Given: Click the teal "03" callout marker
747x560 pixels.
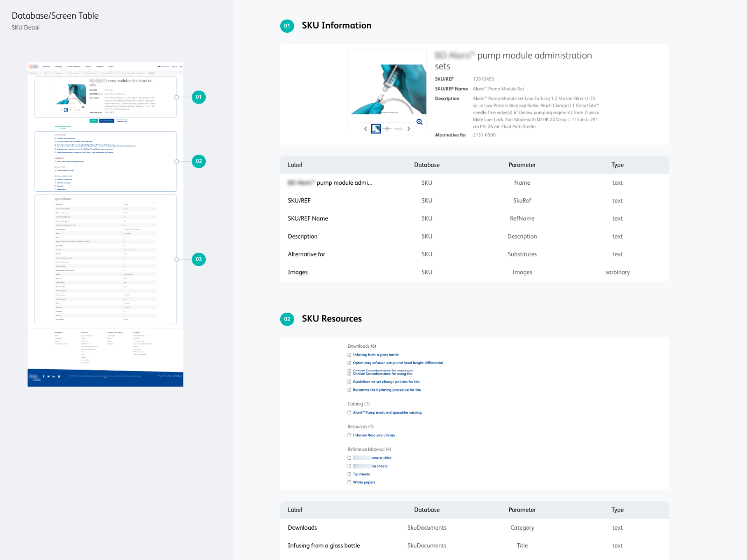Looking at the screenshot, I should point(199,260).
